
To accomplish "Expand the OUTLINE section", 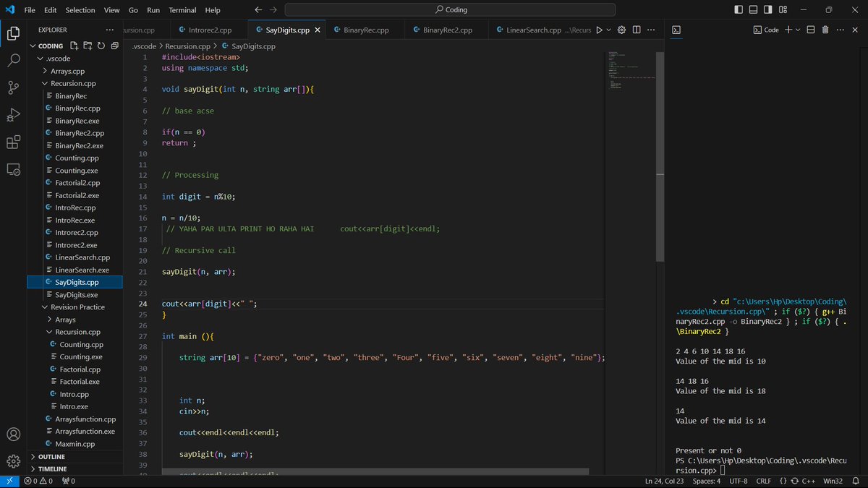I will coord(74,457).
